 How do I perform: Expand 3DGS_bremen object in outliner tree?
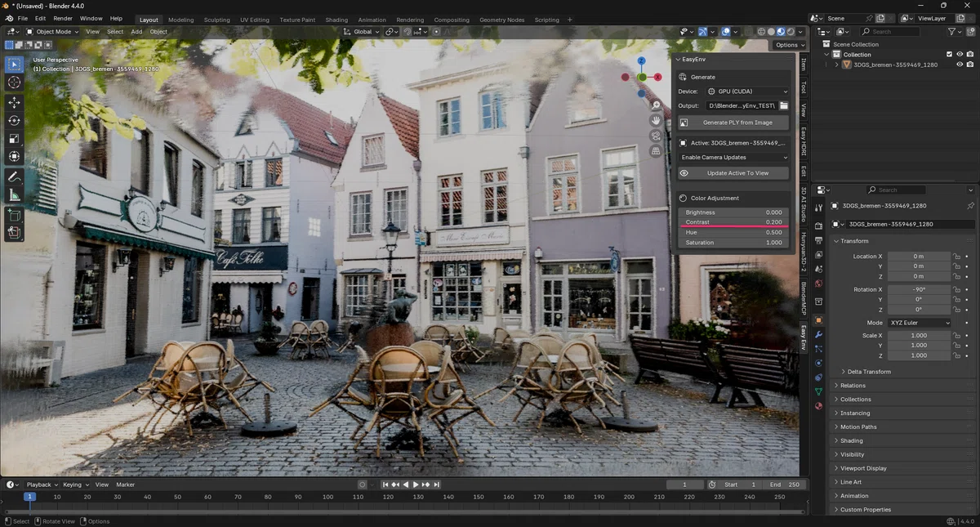(x=837, y=65)
